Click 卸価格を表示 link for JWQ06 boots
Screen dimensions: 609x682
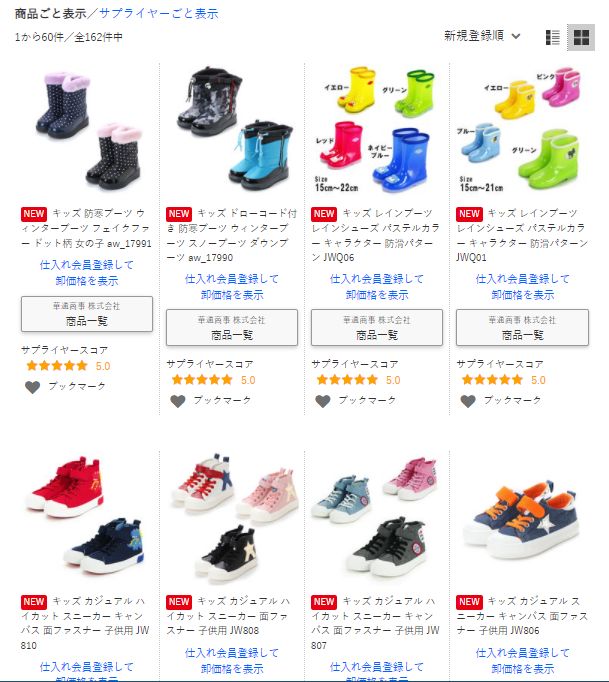(377, 295)
